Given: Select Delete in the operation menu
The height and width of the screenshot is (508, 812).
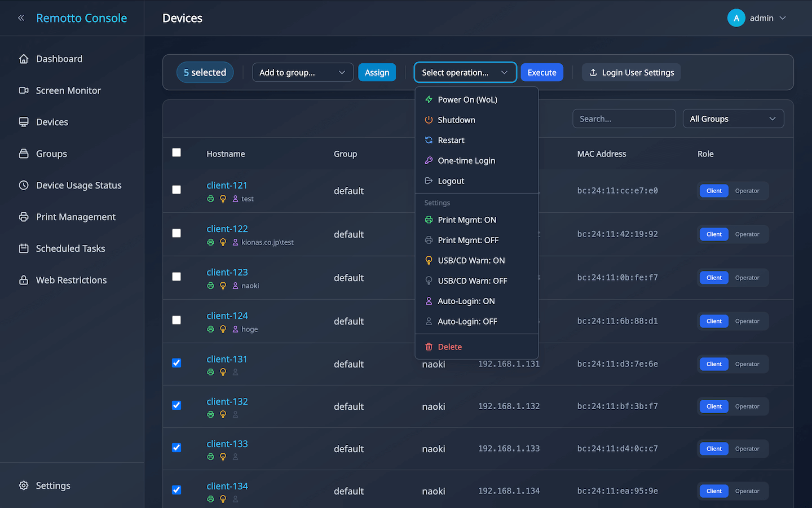Looking at the screenshot, I should [x=449, y=347].
